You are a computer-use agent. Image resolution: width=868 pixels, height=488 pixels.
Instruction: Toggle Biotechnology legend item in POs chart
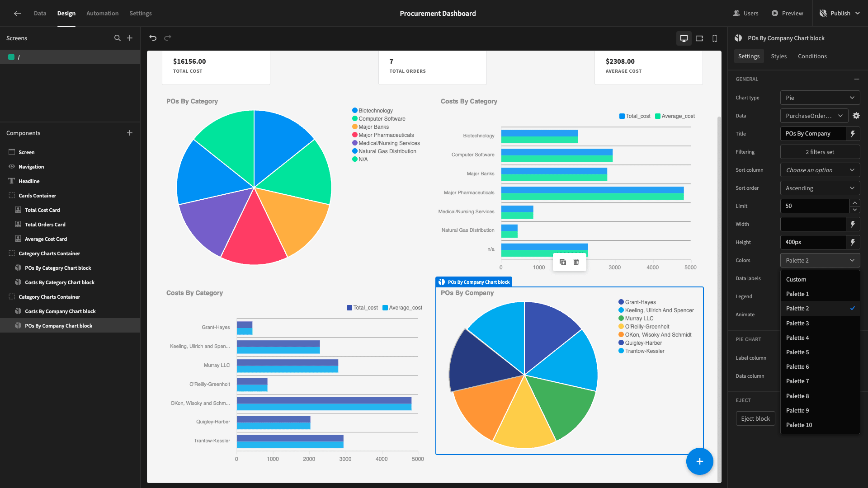pos(373,111)
